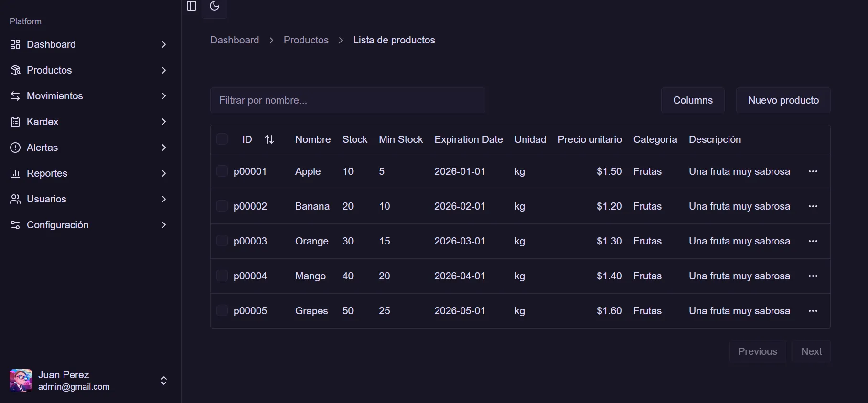The width and height of the screenshot is (868, 403).
Task: Sort by ID using the arrows icon
Action: tap(269, 139)
